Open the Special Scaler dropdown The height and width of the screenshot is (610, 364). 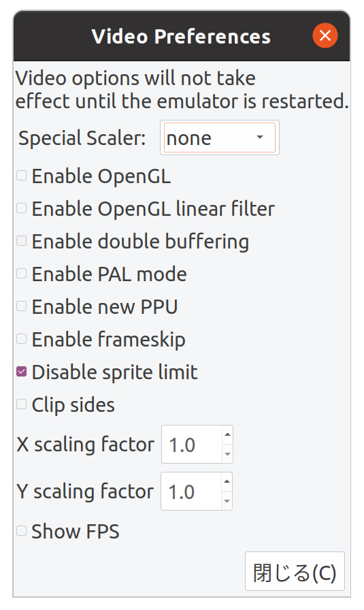click(219, 138)
